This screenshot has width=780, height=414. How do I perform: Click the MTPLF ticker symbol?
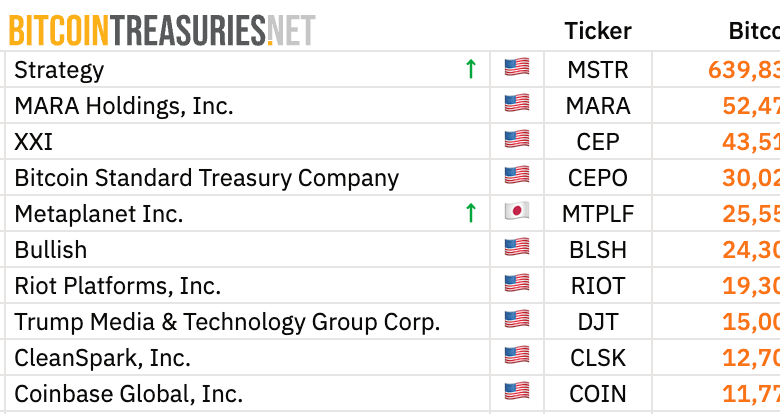click(598, 214)
